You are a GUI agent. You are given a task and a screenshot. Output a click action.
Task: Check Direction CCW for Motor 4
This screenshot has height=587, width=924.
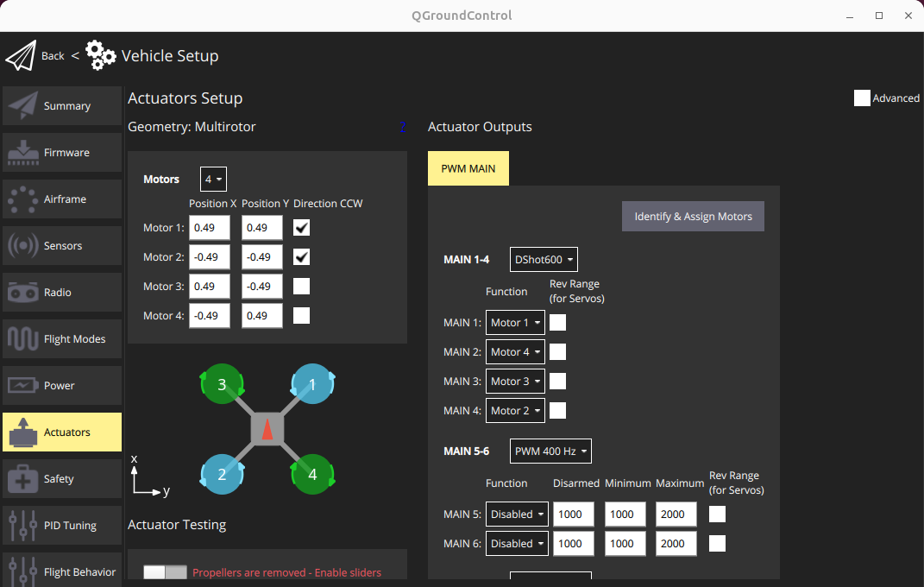[301, 315]
